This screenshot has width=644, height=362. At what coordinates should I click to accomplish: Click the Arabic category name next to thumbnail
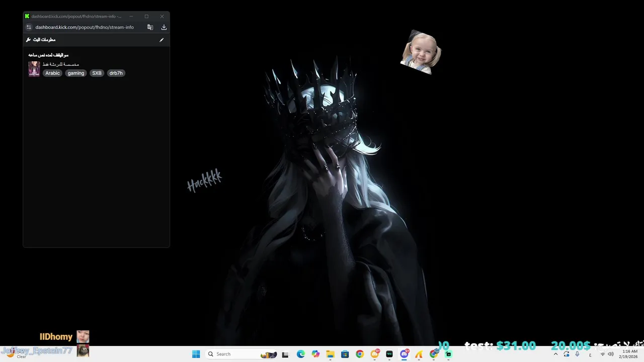point(61,64)
